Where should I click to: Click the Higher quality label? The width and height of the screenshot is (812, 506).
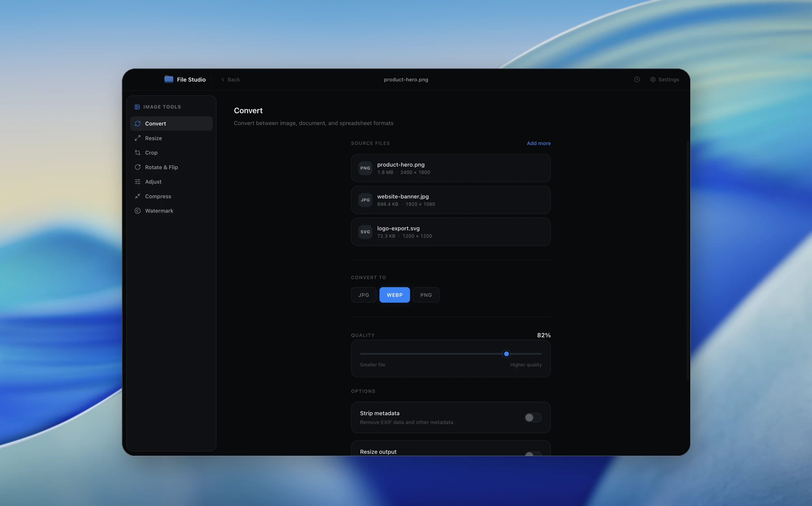point(526,365)
